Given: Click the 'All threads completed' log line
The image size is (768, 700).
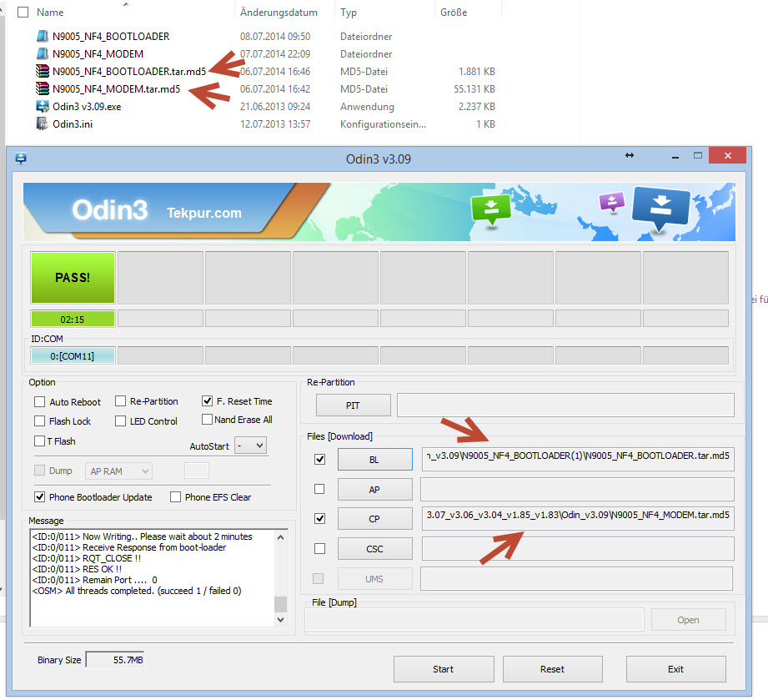Looking at the screenshot, I should click(x=137, y=591).
